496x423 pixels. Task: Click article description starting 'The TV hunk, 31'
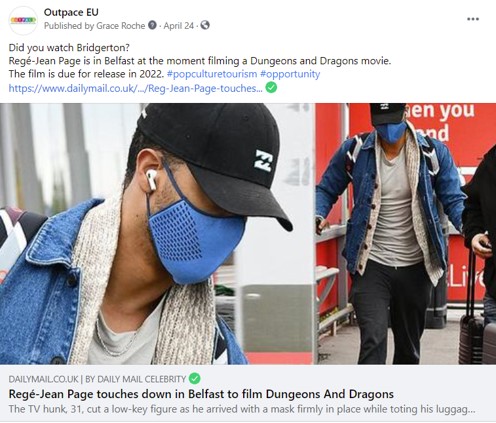[x=242, y=409]
